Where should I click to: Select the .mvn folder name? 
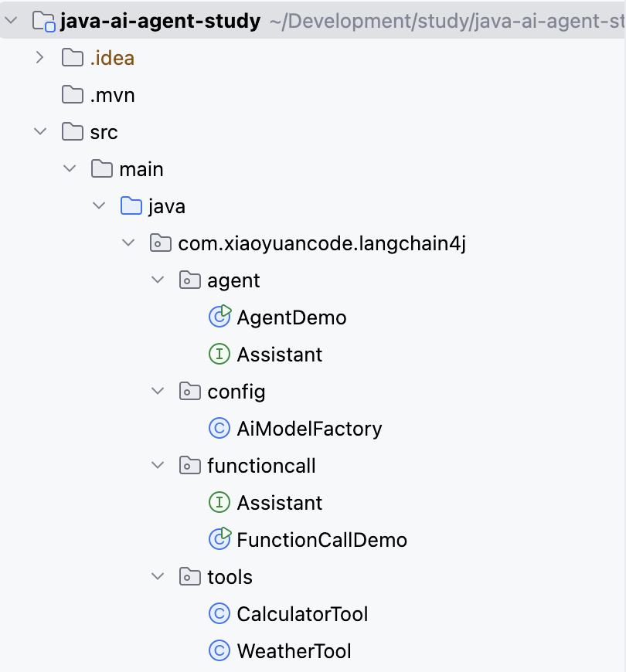point(112,95)
